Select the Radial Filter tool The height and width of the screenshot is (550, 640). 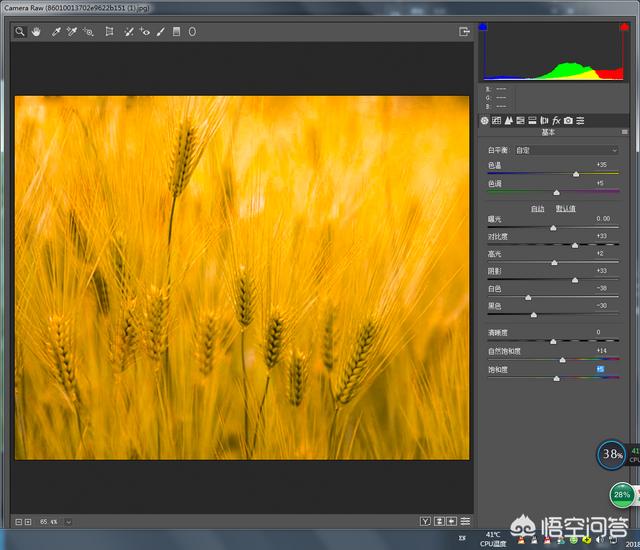(x=192, y=32)
